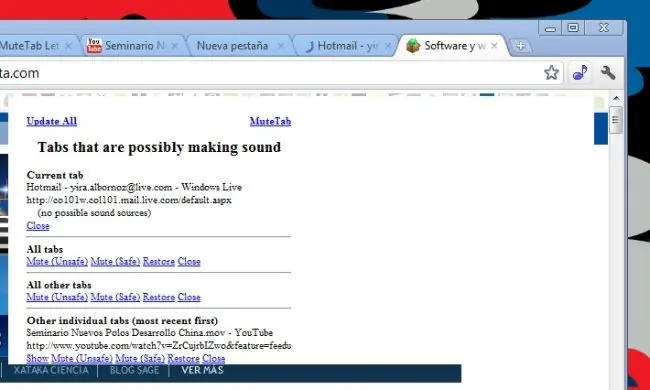
Task: Click Restore for Seminario YouTube tab
Action: 183,359
